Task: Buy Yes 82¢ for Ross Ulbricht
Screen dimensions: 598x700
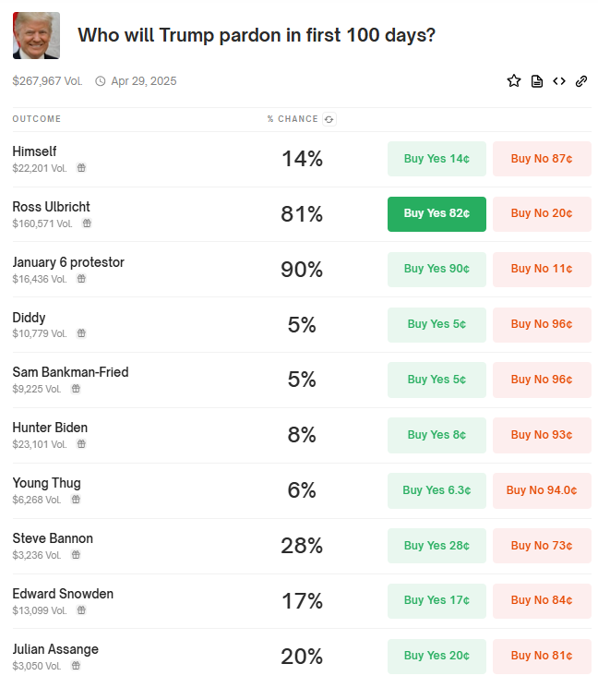Action: coord(437,214)
